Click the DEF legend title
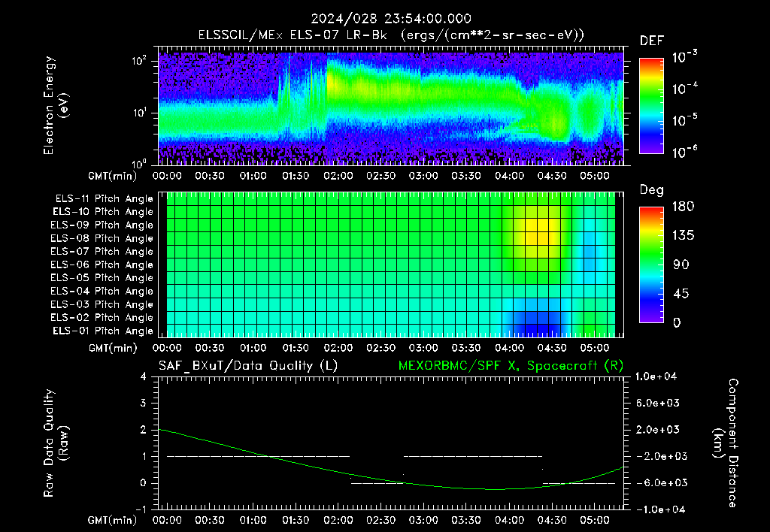The height and width of the screenshot is (532, 770). tap(652, 41)
